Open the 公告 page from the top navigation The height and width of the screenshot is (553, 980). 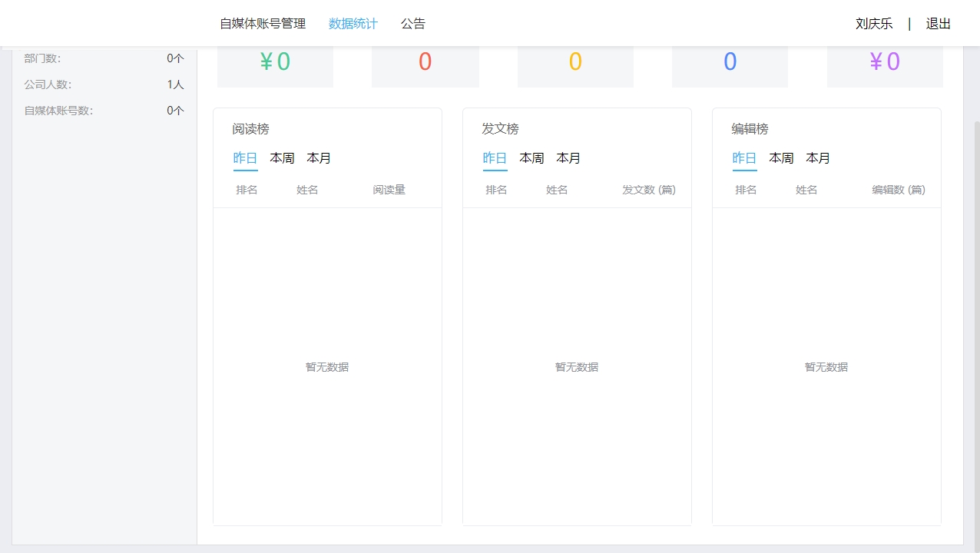[x=412, y=24]
